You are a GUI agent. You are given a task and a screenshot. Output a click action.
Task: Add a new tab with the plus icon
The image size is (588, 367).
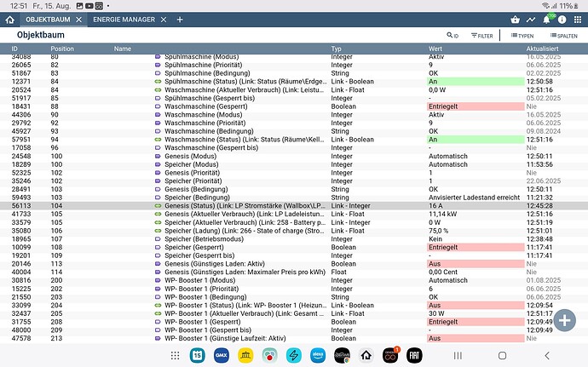click(x=180, y=20)
